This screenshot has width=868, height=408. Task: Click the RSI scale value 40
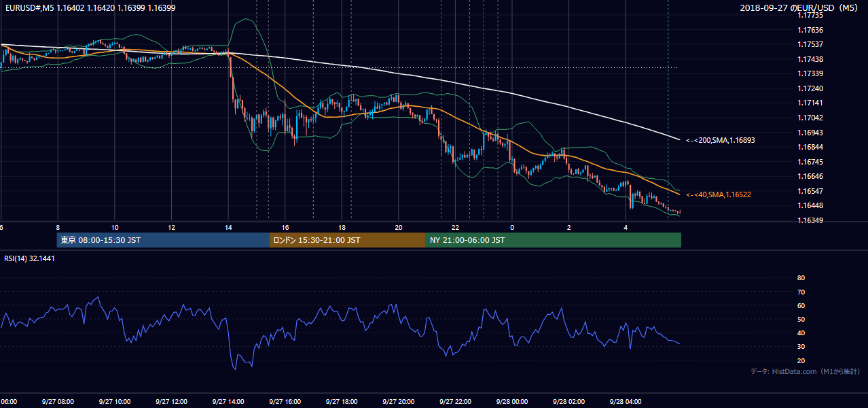(x=801, y=333)
